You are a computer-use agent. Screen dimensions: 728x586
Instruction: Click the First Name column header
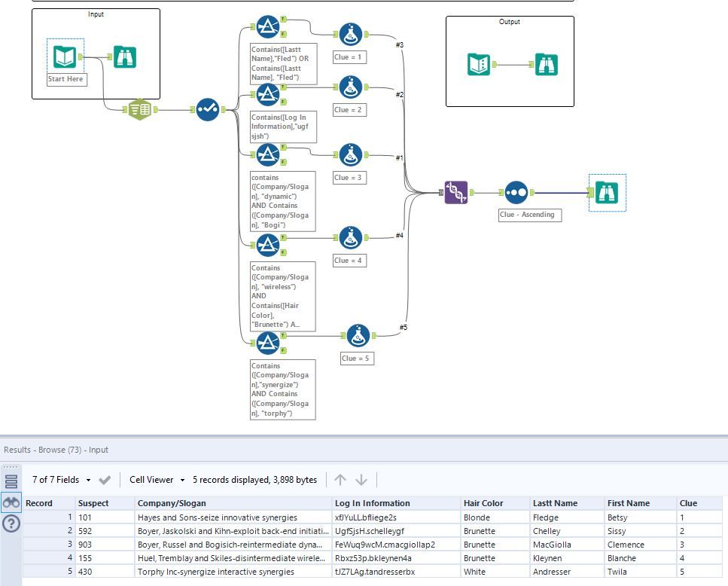(641, 503)
